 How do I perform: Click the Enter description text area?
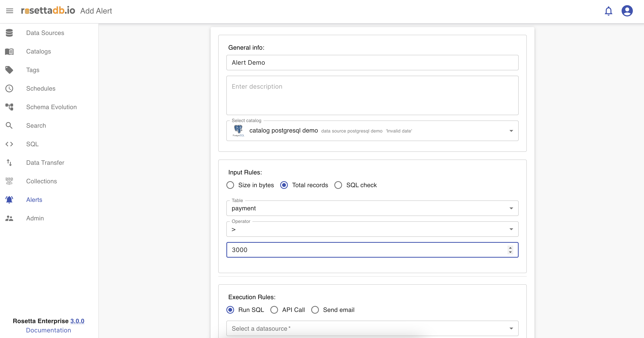coord(372,95)
